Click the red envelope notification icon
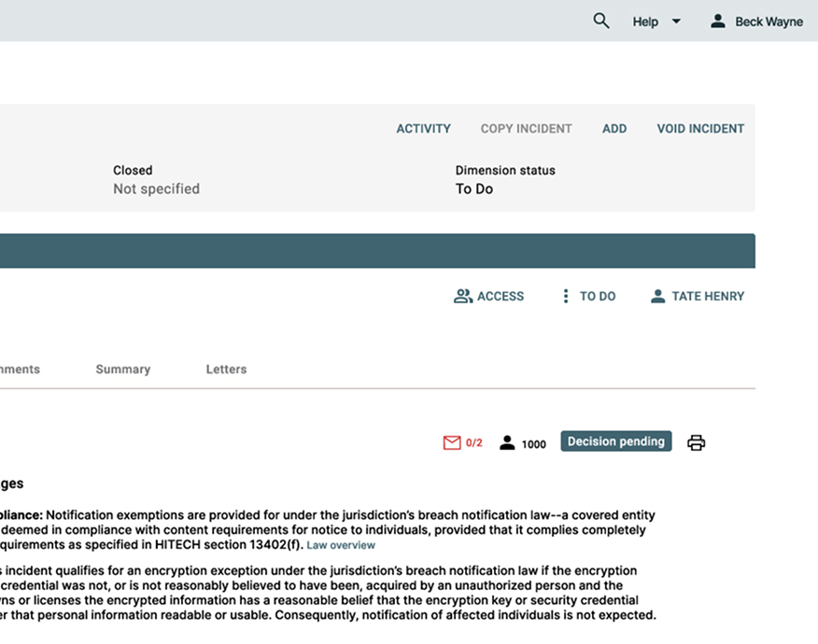This screenshot has height=644, width=818. (452, 442)
